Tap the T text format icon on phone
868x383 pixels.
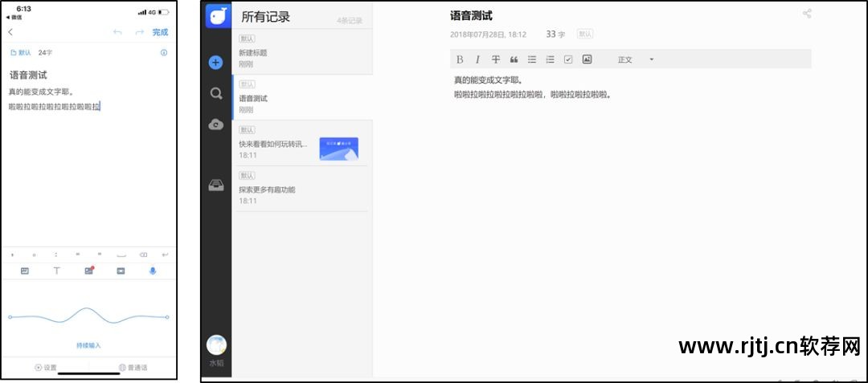click(56, 271)
